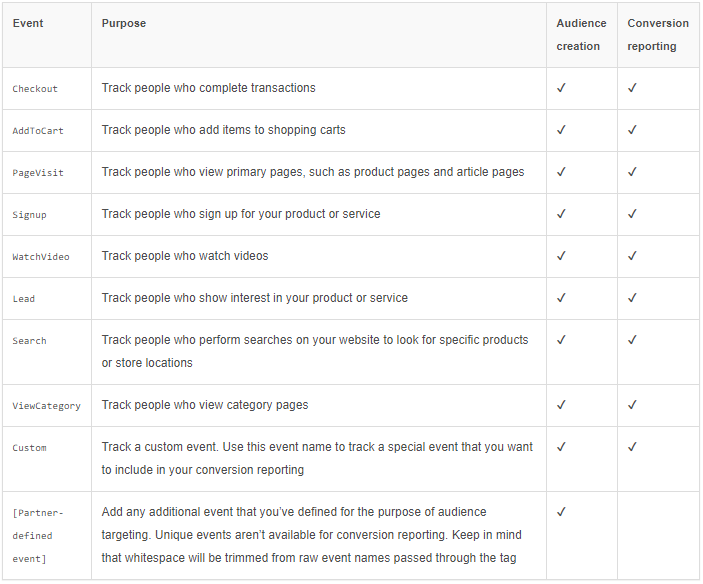
Task: Click the Lead conversion reporting checkmark
Action: (632, 298)
